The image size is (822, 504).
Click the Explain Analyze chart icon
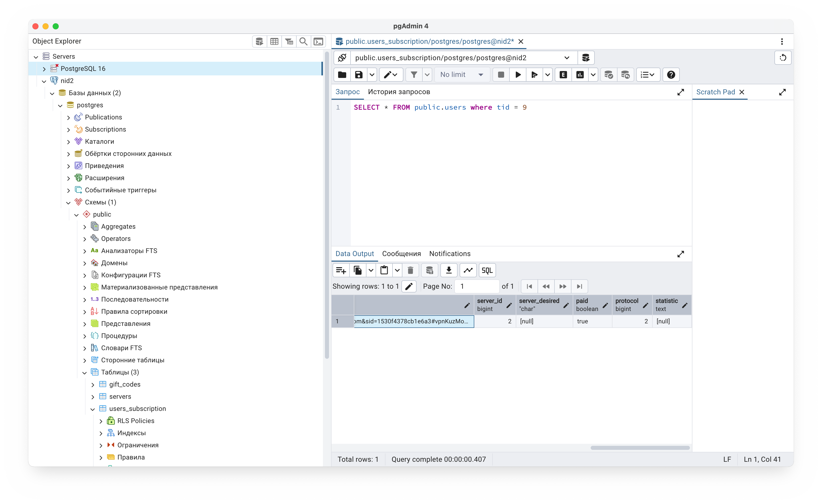coord(580,75)
